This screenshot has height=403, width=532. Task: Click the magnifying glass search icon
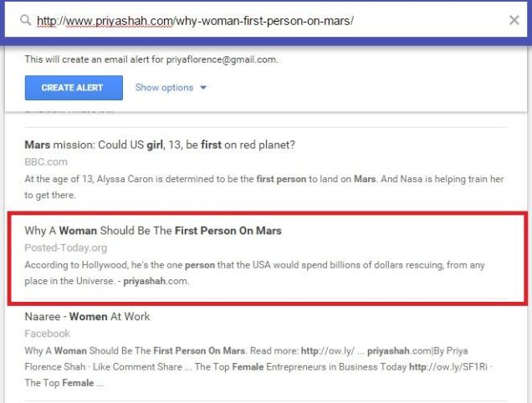pyautogui.click(x=26, y=20)
